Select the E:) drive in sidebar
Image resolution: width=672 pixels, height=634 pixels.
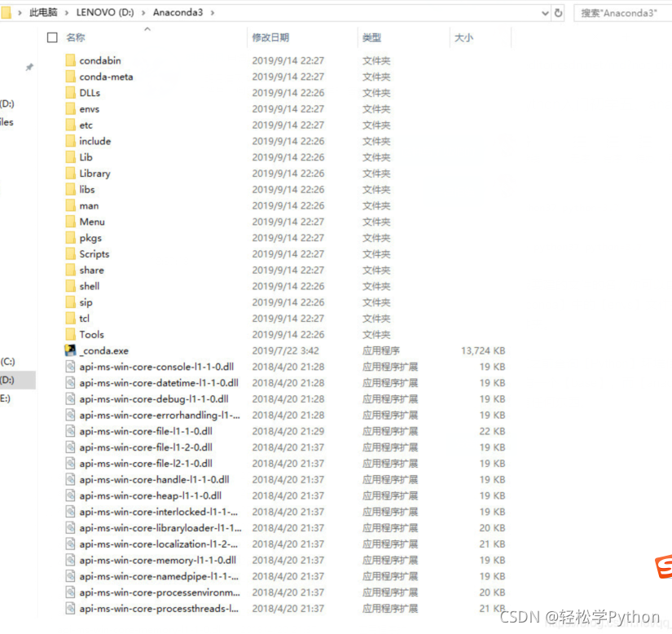point(5,398)
